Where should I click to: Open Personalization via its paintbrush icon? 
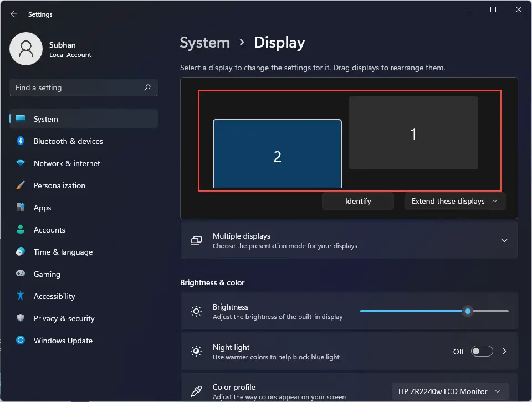pos(21,185)
